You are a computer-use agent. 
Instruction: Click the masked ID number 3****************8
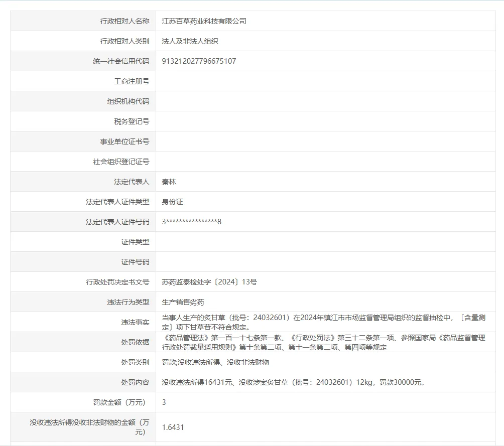tap(192, 222)
